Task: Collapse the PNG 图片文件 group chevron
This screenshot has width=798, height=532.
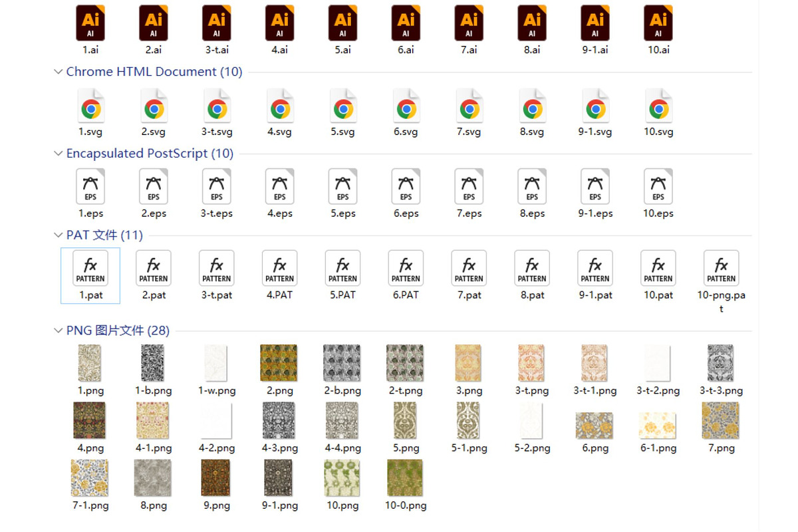Action: click(x=58, y=331)
